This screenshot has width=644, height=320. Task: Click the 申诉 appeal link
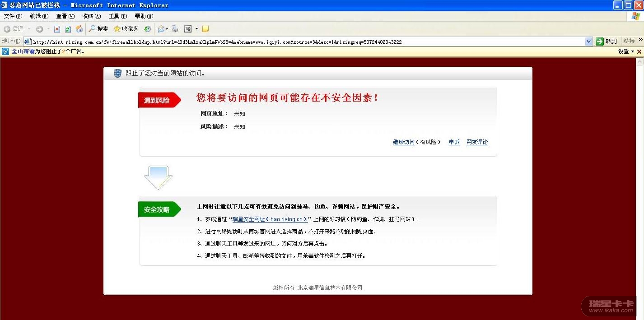pos(454,142)
